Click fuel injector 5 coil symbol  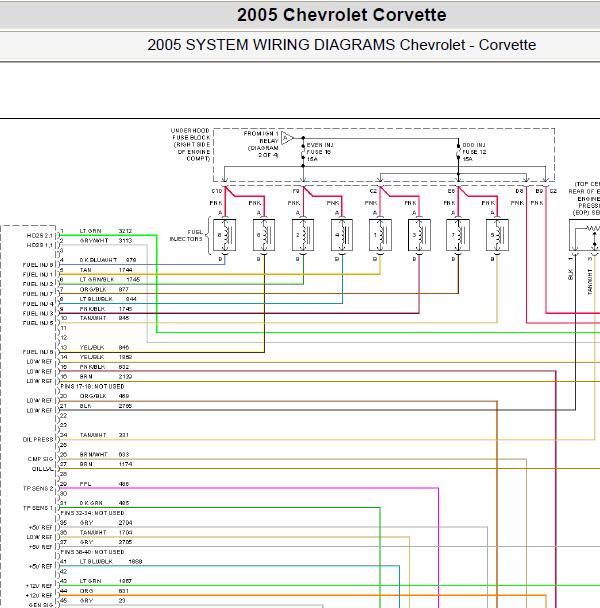[497, 235]
